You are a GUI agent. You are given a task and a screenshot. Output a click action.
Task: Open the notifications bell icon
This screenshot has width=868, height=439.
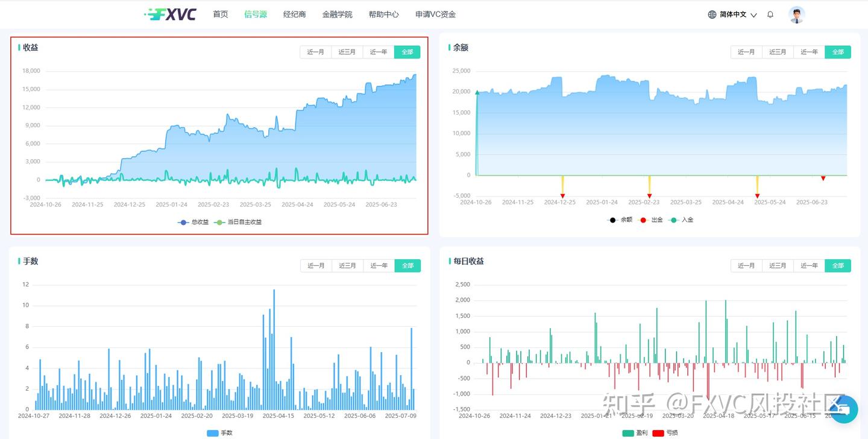(770, 14)
